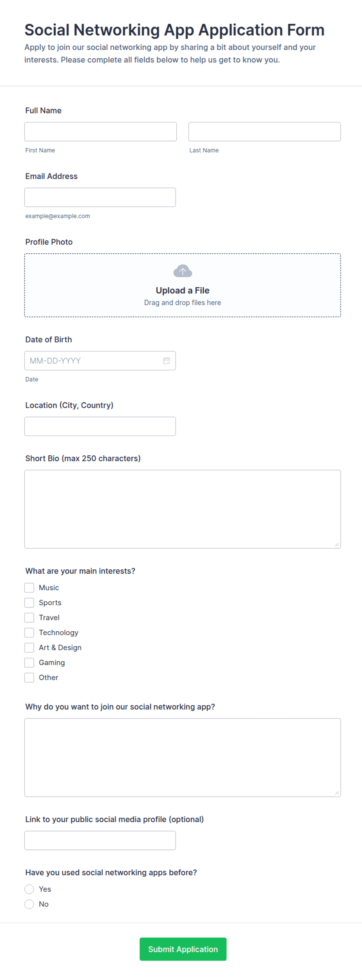The width and height of the screenshot is (362, 980).
Task: Toggle the Gaming checkbox
Action: pyautogui.click(x=29, y=662)
